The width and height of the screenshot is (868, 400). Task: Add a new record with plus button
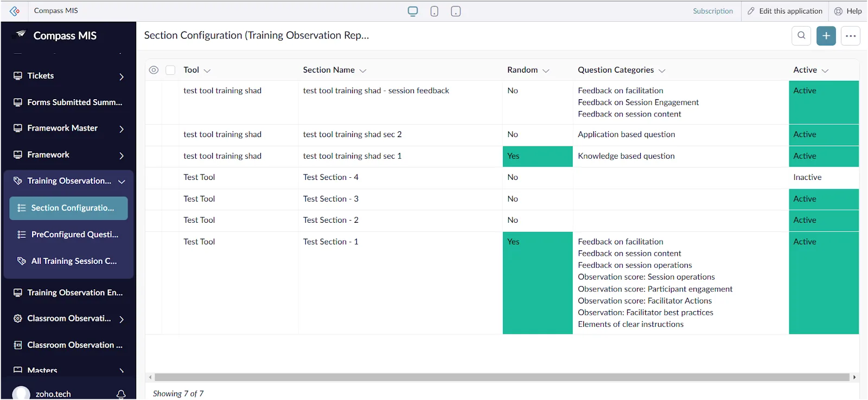tap(826, 36)
